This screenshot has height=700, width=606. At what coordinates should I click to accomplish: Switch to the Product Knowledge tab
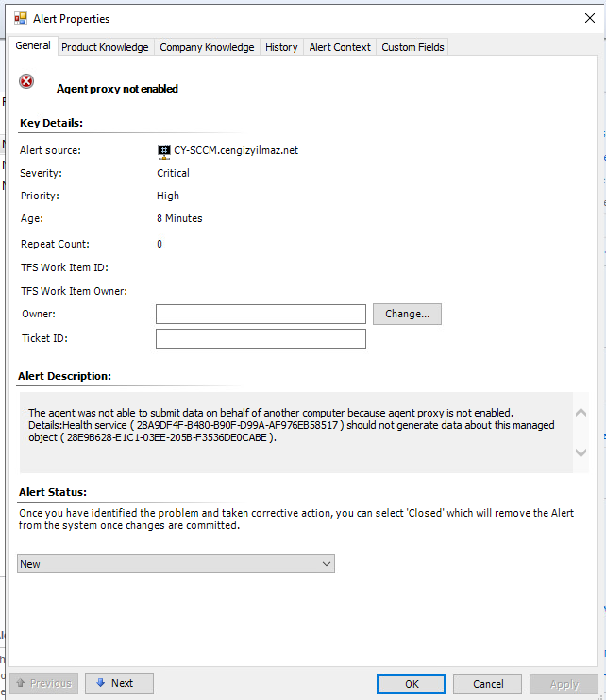pos(105,47)
